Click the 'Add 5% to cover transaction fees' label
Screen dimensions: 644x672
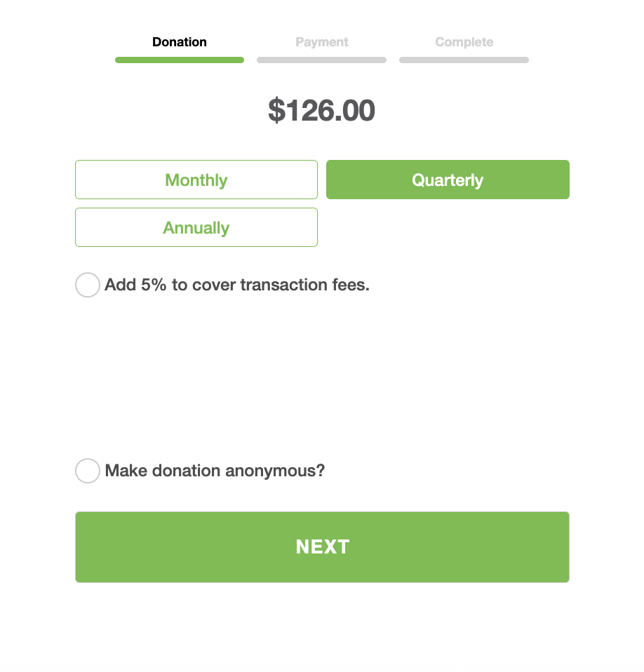(237, 285)
